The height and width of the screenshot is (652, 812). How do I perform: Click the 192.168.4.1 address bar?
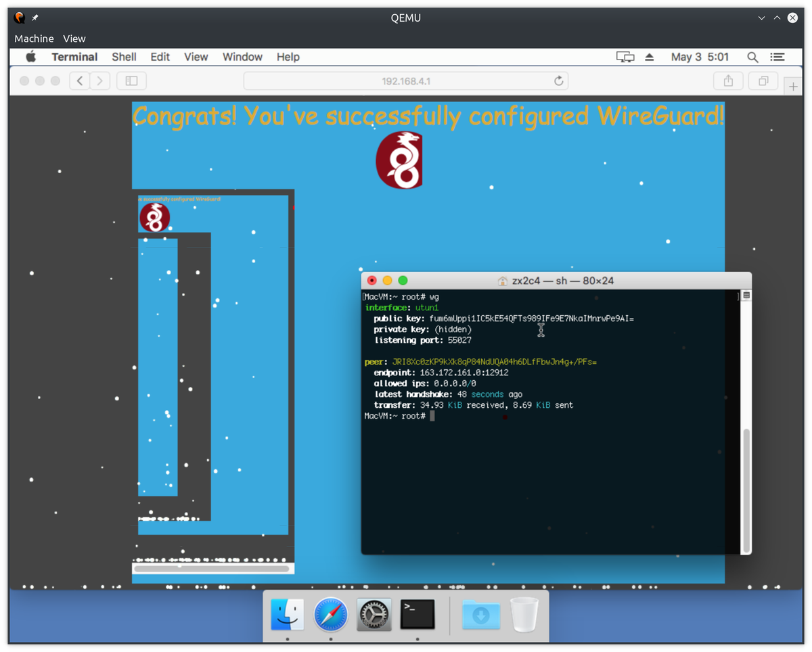406,81
